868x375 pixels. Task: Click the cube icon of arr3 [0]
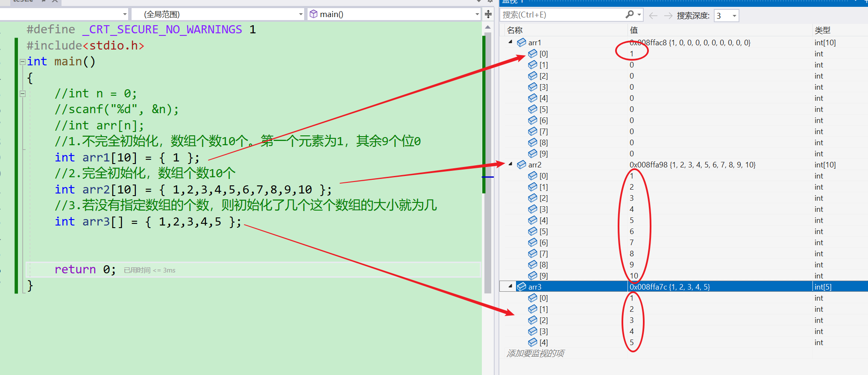(x=533, y=298)
